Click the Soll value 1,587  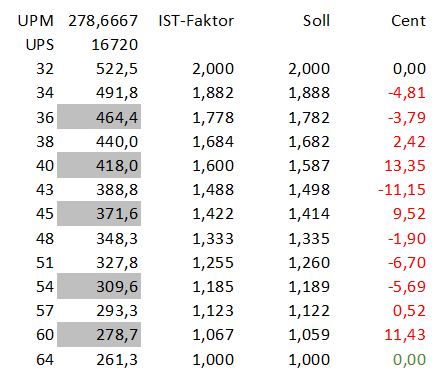pyautogui.click(x=309, y=166)
